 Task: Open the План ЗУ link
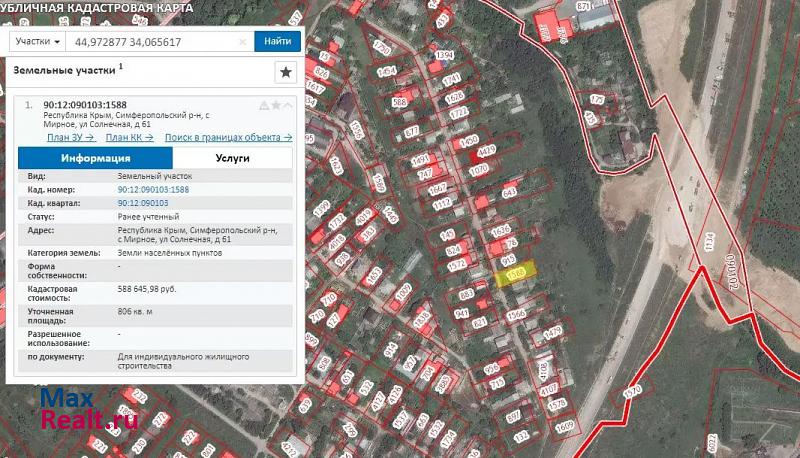[x=70, y=137]
